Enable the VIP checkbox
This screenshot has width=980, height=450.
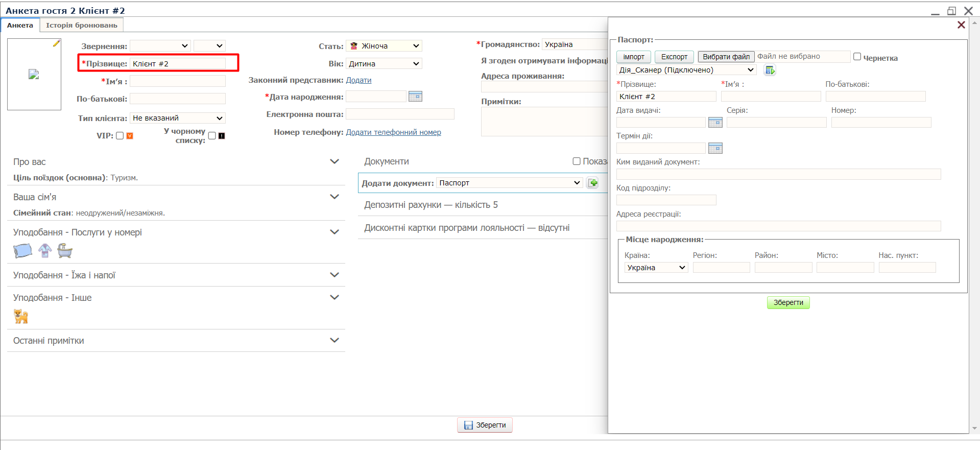click(x=120, y=136)
